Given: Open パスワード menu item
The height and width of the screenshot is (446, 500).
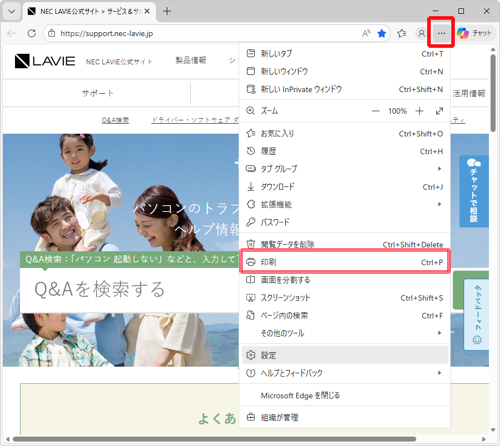Looking at the screenshot, I should 345,222.
